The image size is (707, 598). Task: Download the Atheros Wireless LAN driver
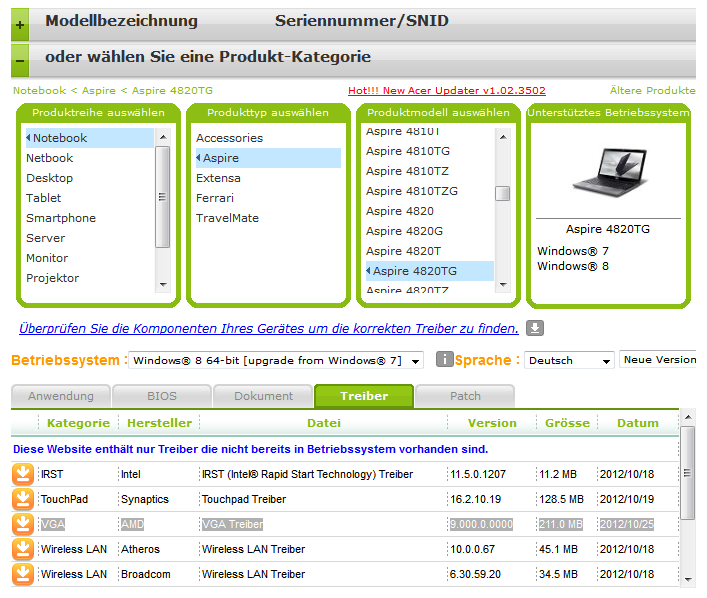[x=23, y=549]
